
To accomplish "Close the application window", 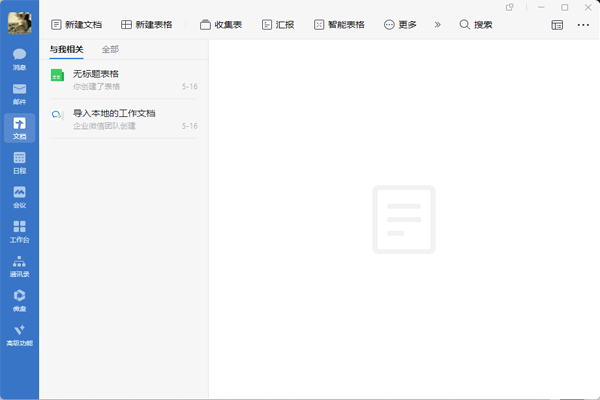I will tap(588, 7).
